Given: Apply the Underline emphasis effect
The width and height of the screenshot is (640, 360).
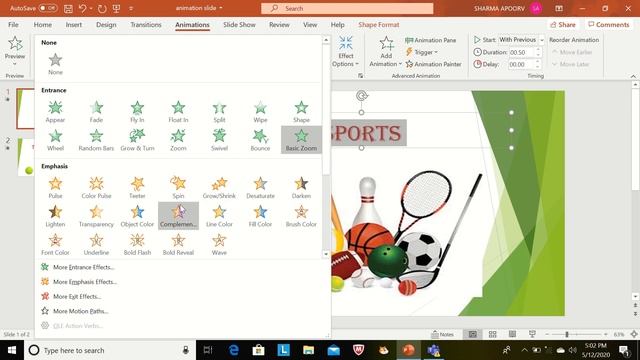Looking at the screenshot, I should [x=96, y=244].
